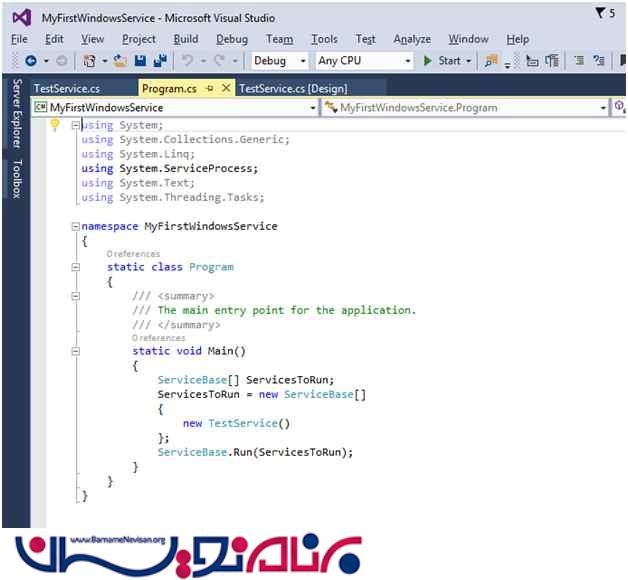Viewport: 628px width, 580px height.
Task: Click the Undo arrow icon
Action: 188,61
